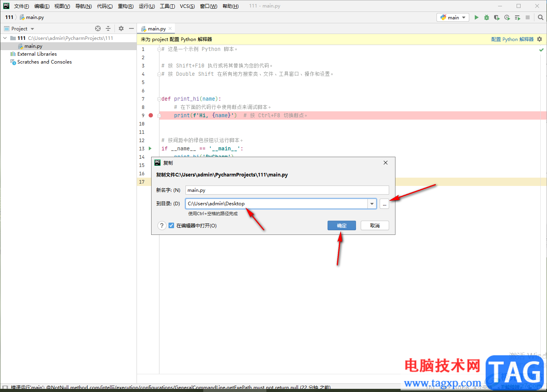Click the def print_hi(name) code line

point(191,99)
